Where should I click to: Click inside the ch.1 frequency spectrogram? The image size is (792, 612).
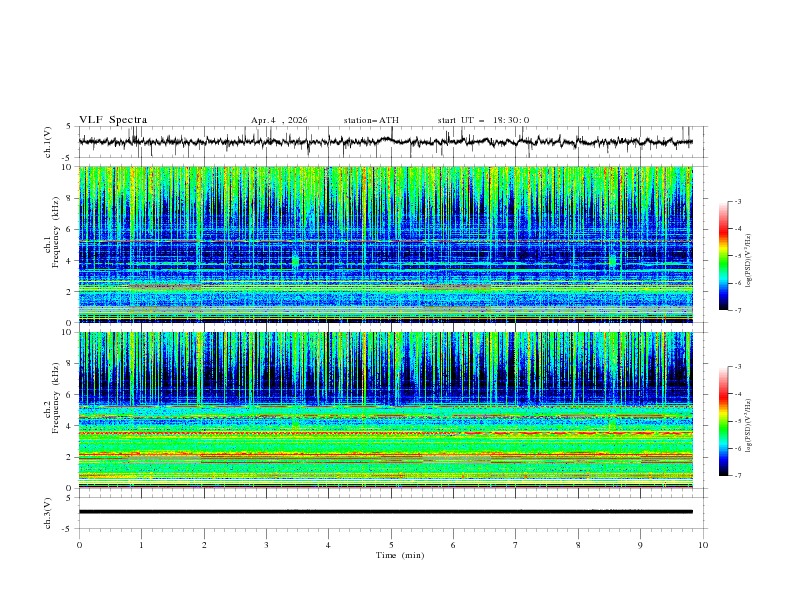click(385, 244)
